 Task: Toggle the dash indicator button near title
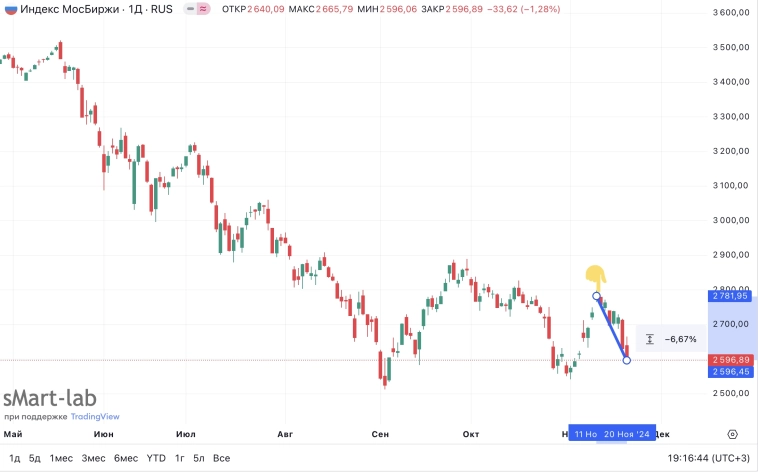187,10
